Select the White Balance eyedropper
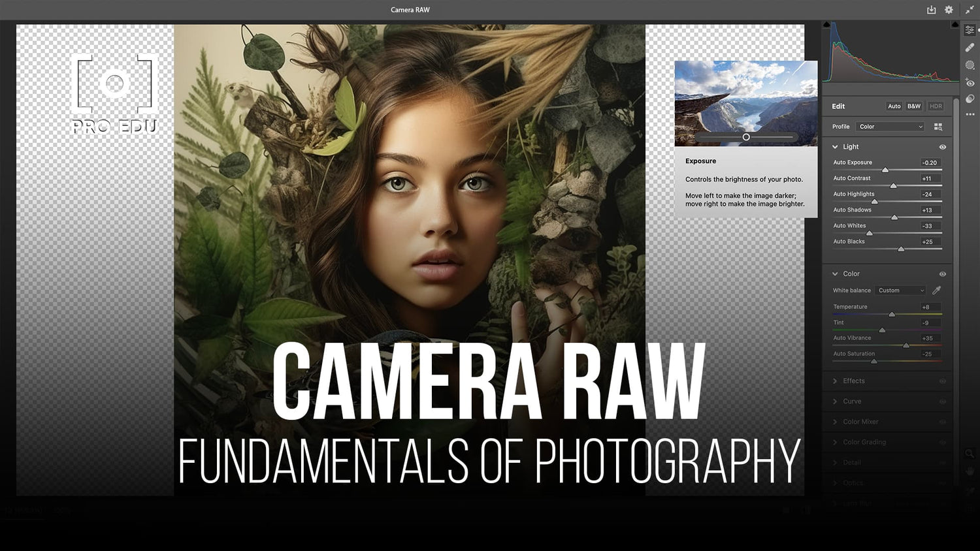Image resolution: width=980 pixels, height=551 pixels. (x=936, y=290)
